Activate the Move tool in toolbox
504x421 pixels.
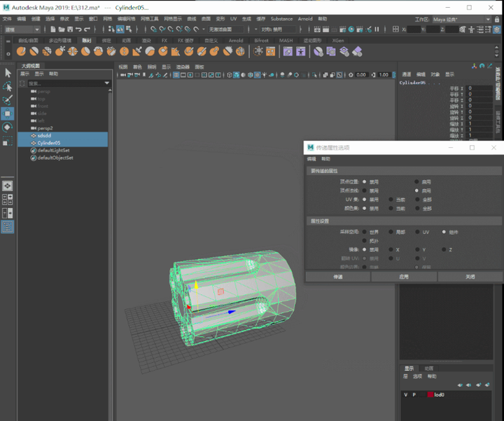click(8, 113)
